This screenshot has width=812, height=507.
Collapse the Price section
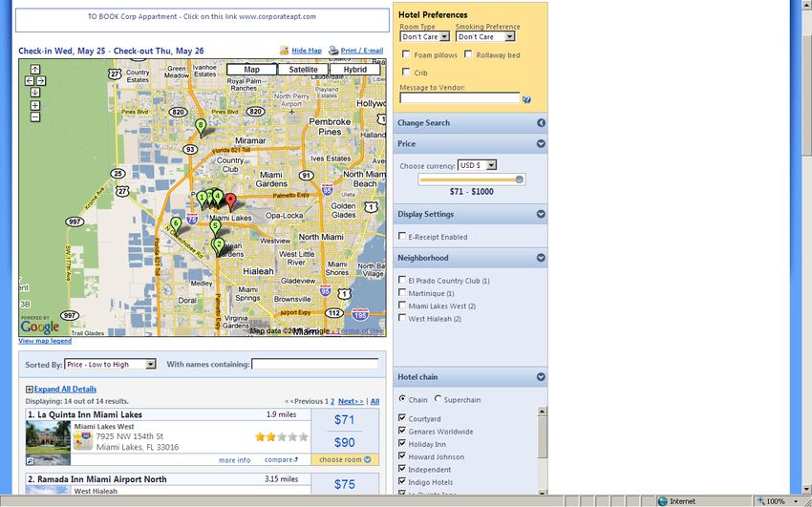coord(541,144)
